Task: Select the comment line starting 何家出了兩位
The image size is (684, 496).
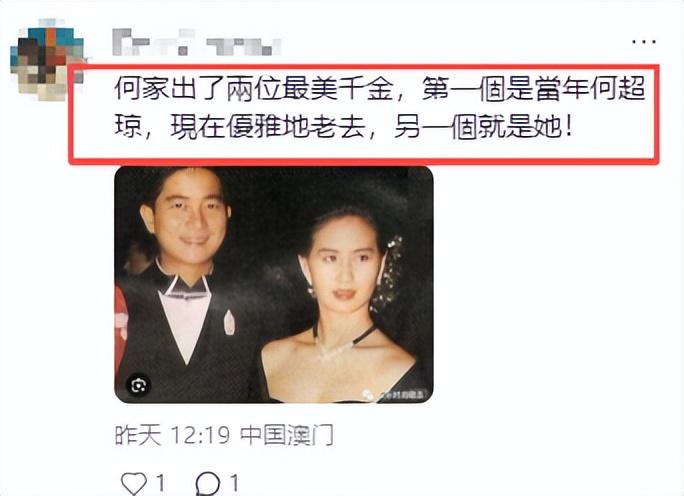Action: coord(380,89)
